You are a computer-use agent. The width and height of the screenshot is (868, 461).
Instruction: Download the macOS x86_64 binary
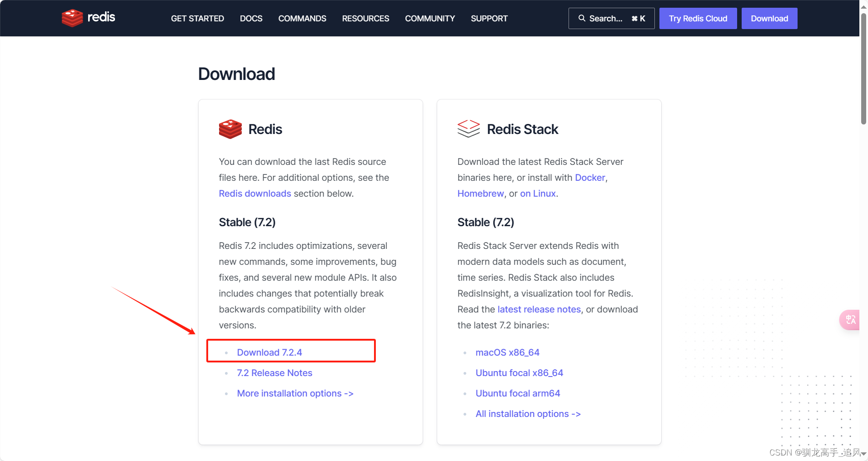click(507, 352)
